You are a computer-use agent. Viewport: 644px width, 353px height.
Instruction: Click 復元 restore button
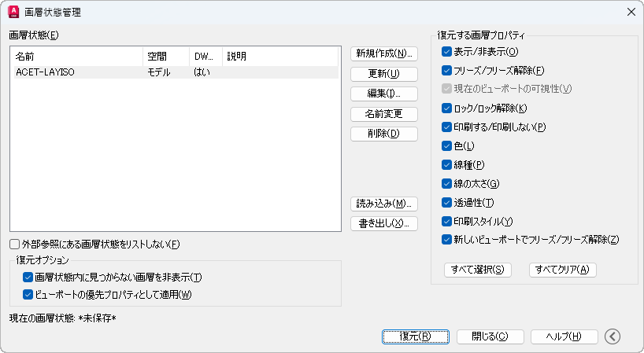pos(415,336)
